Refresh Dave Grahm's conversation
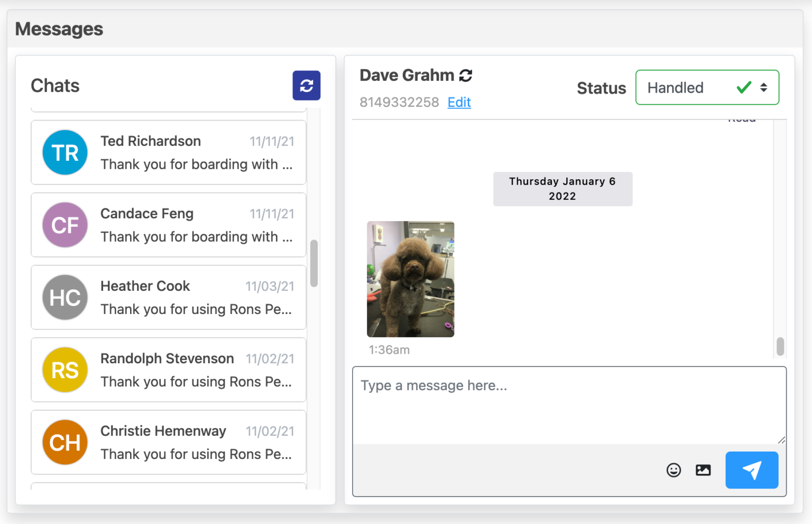The image size is (812, 524). pyautogui.click(x=465, y=76)
